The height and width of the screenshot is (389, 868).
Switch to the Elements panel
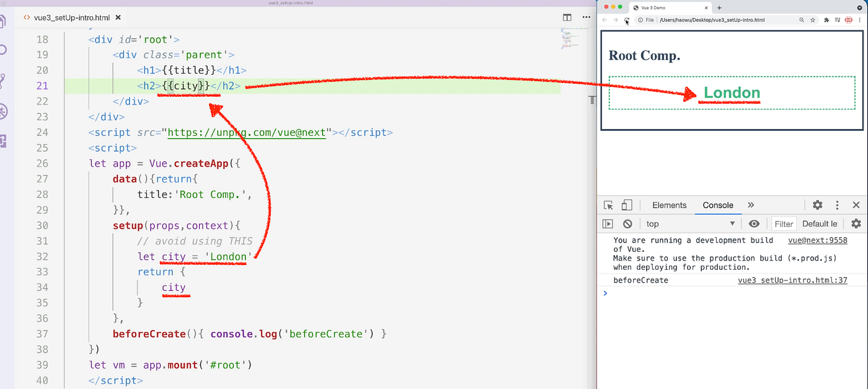pyautogui.click(x=669, y=205)
